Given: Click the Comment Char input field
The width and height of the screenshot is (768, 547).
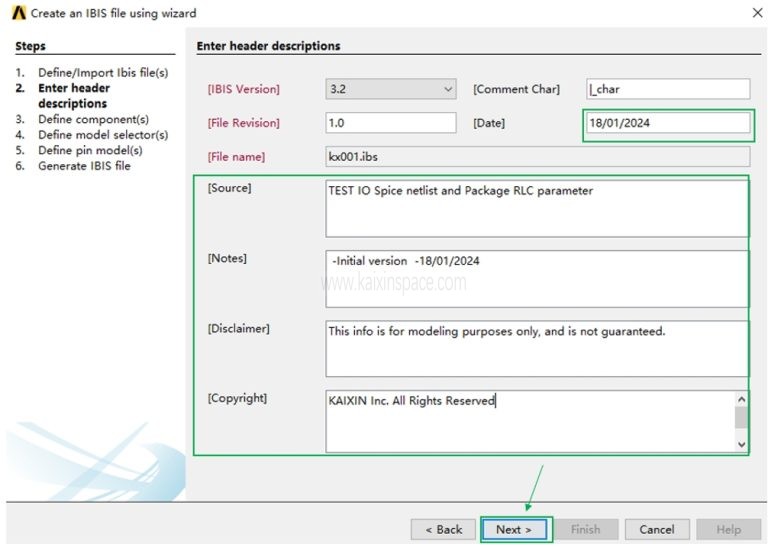Looking at the screenshot, I should click(x=668, y=89).
